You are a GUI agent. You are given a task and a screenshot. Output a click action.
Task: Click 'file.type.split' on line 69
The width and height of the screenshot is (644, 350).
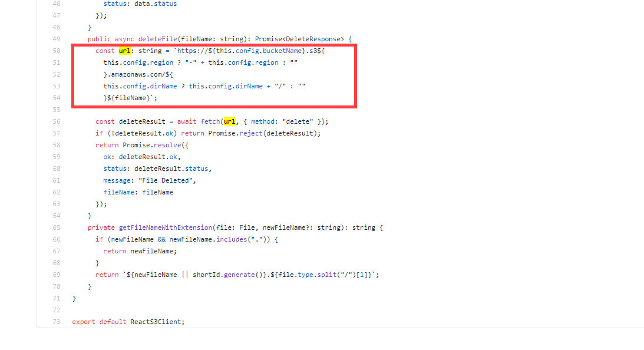pos(308,275)
